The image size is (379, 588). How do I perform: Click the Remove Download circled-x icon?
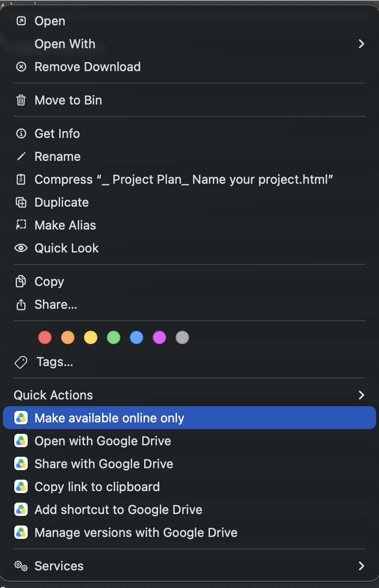tap(21, 67)
